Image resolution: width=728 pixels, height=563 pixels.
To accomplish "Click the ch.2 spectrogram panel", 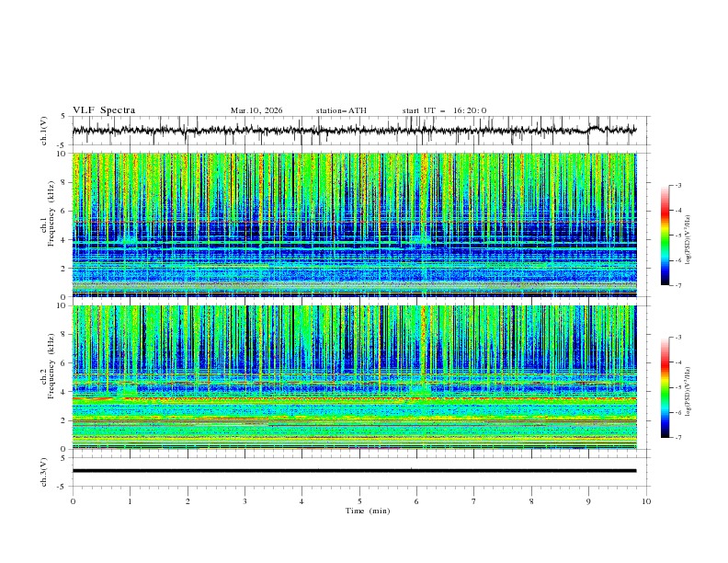I will tap(355, 377).
